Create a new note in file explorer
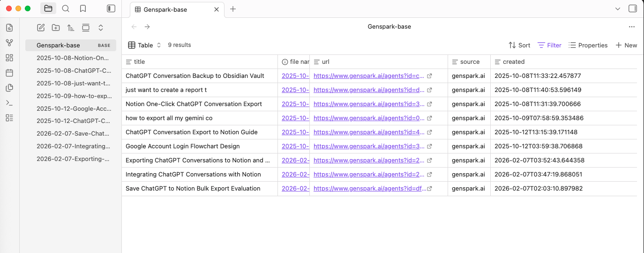 pyautogui.click(x=41, y=28)
